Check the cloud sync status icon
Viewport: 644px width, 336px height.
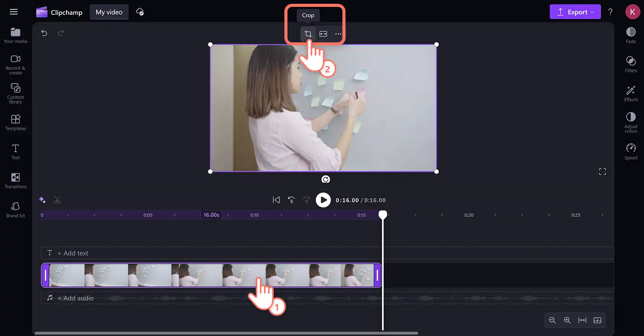(x=140, y=12)
